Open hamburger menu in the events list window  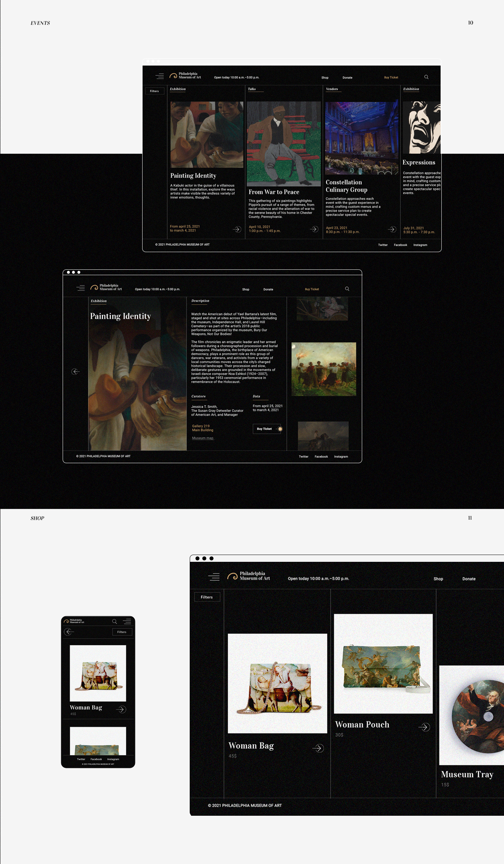[x=159, y=76]
